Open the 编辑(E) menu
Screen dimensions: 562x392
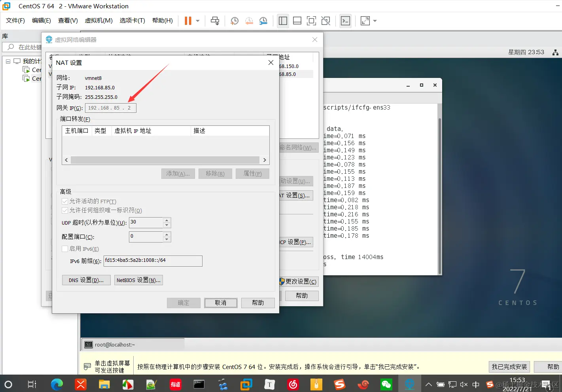41,20
